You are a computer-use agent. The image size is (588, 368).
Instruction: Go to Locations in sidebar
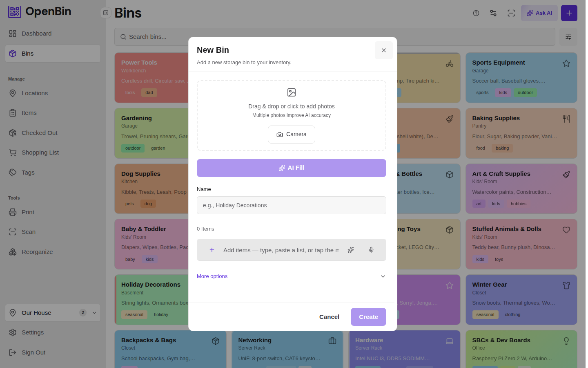click(x=53, y=93)
